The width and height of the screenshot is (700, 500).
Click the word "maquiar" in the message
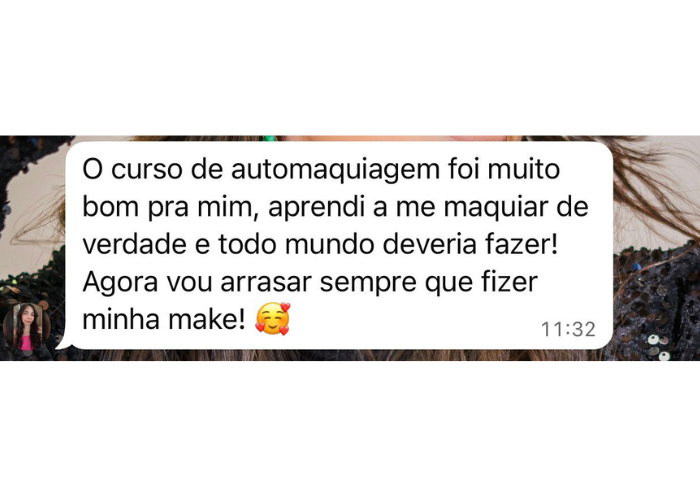coord(496,208)
